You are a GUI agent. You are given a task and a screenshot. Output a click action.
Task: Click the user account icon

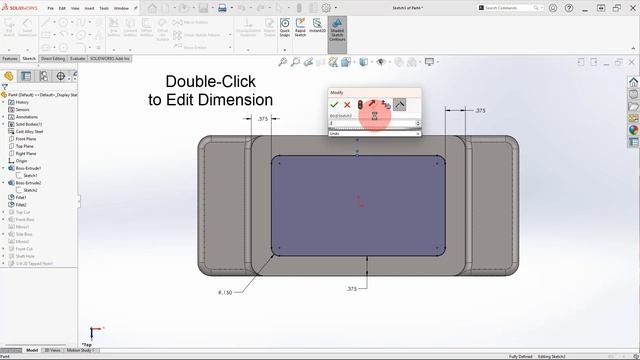coord(553,8)
